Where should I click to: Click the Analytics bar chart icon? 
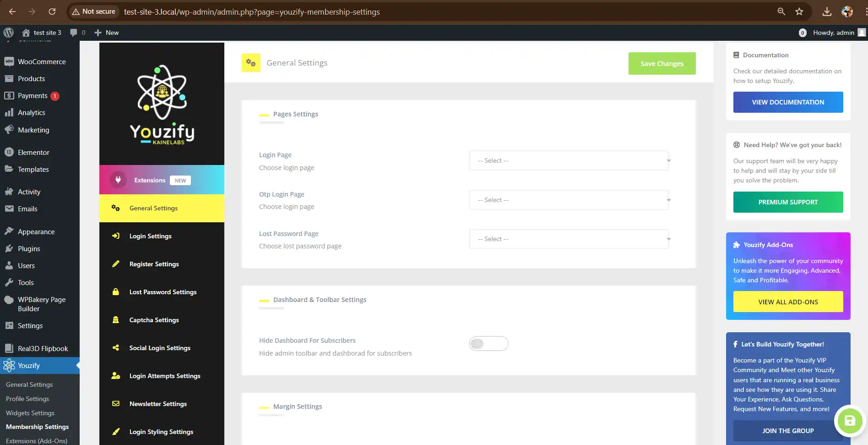[x=9, y=112]
